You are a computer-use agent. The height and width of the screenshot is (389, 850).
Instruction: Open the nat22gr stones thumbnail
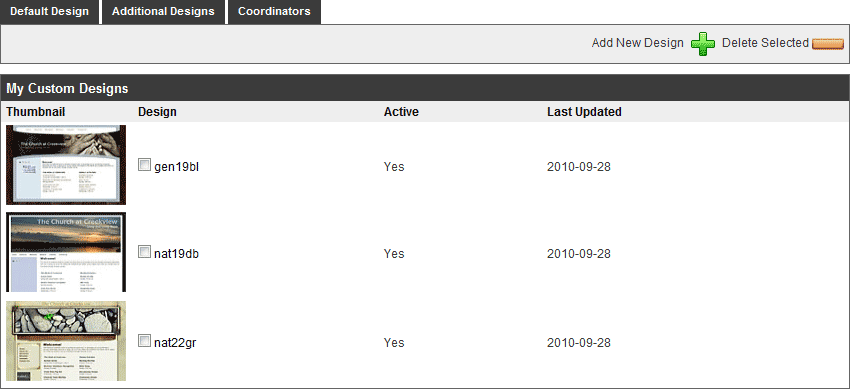[66, 341]
